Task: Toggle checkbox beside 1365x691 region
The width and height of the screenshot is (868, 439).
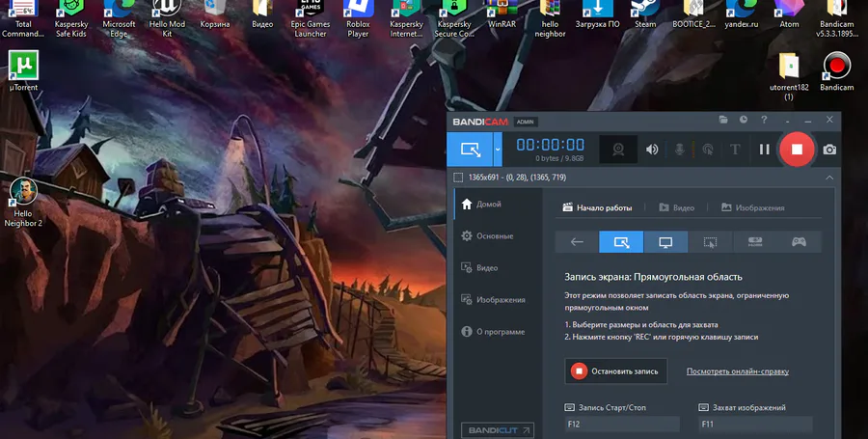Action: (x=458, y=178)
